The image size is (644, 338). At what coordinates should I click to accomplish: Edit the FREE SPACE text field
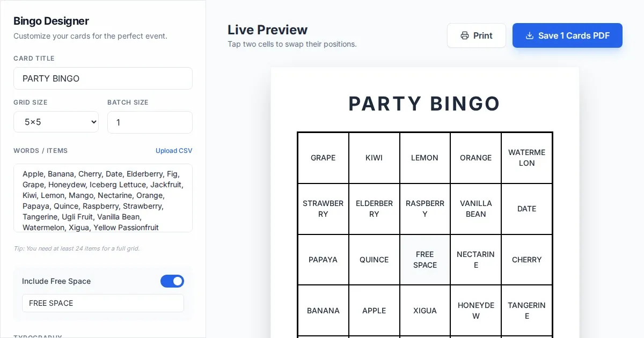click(103, 303)
